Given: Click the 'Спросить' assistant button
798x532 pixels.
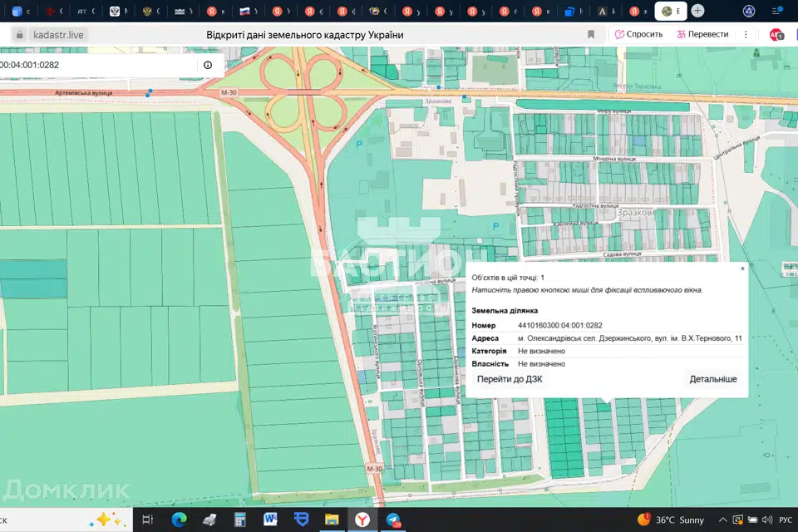Looking at the screenshot, I should click(x=638, y=35).
